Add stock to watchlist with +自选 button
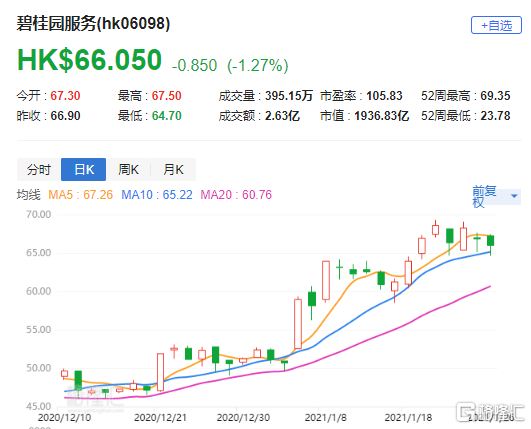 (x=496, y=25)
